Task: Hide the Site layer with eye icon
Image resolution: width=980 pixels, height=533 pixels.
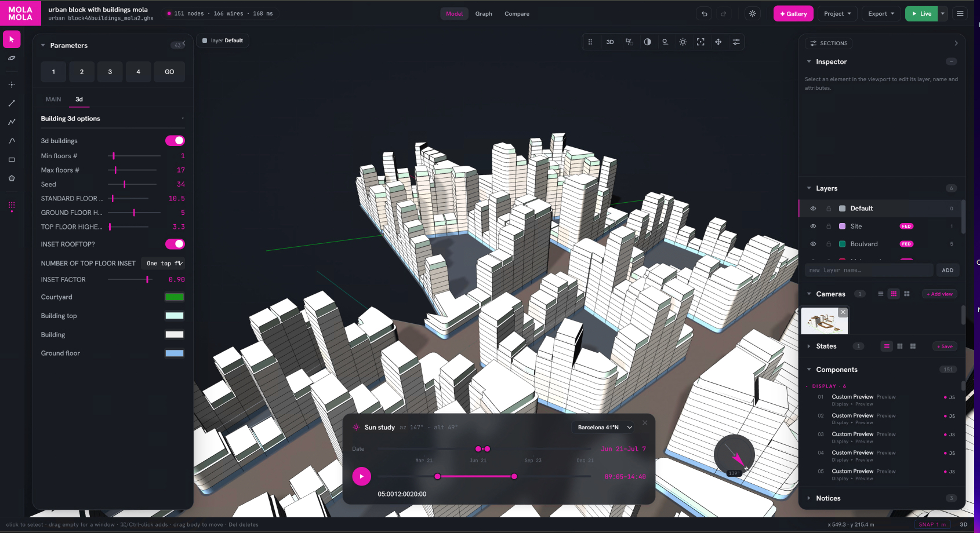Action: [813, 227]
